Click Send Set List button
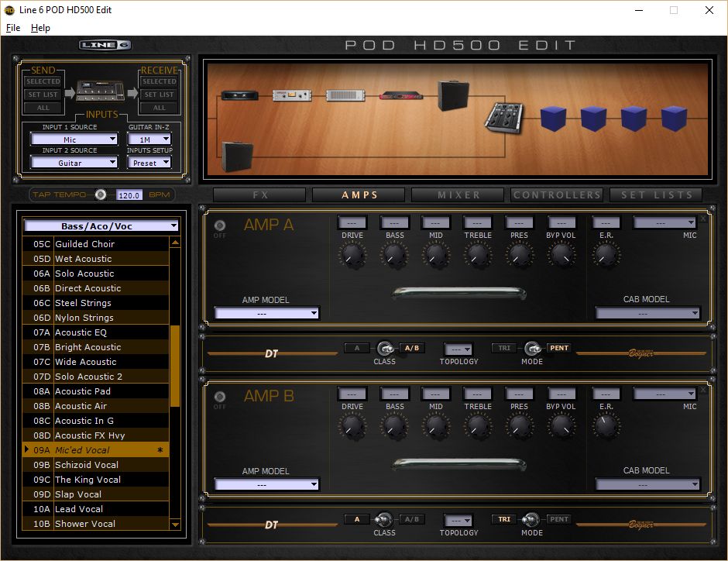The image size is (728, 561). pyautogui.click(x=43, y=95)
